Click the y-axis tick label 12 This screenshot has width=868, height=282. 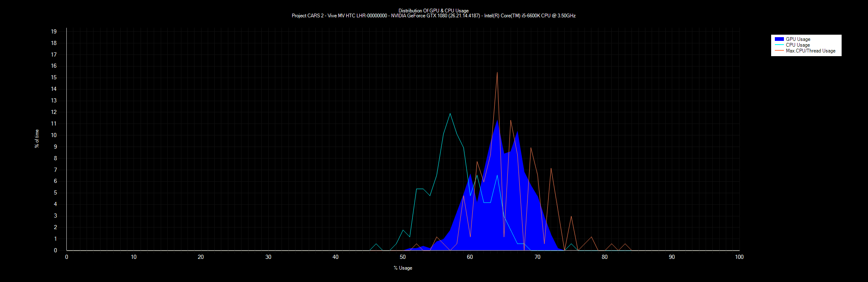pos(54,112)
